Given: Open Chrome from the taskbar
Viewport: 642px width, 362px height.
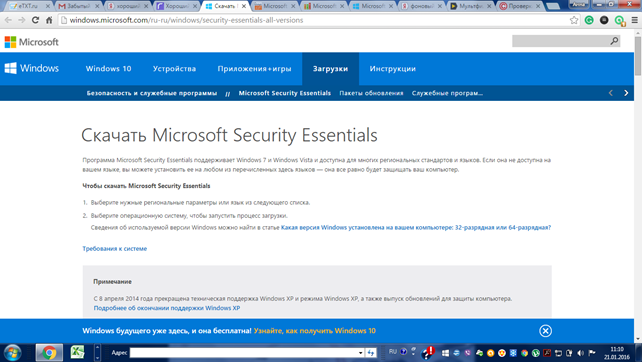Looking at the screenshot, I should pos(49,353).
